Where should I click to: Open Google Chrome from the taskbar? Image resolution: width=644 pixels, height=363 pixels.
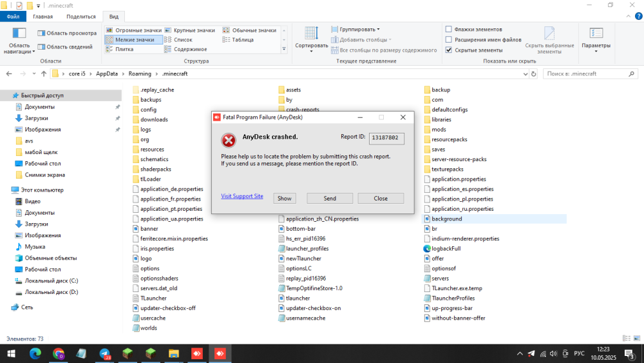59,353
